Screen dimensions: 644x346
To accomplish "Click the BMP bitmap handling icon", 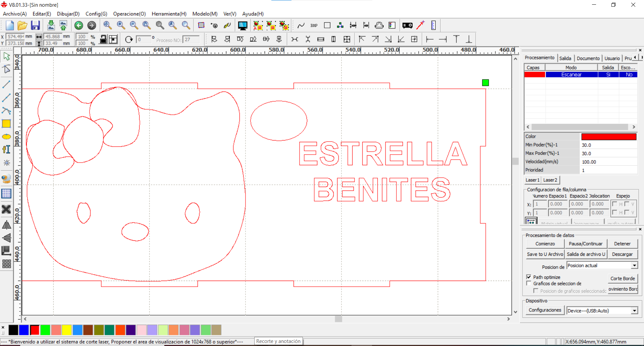I will 314,25.
